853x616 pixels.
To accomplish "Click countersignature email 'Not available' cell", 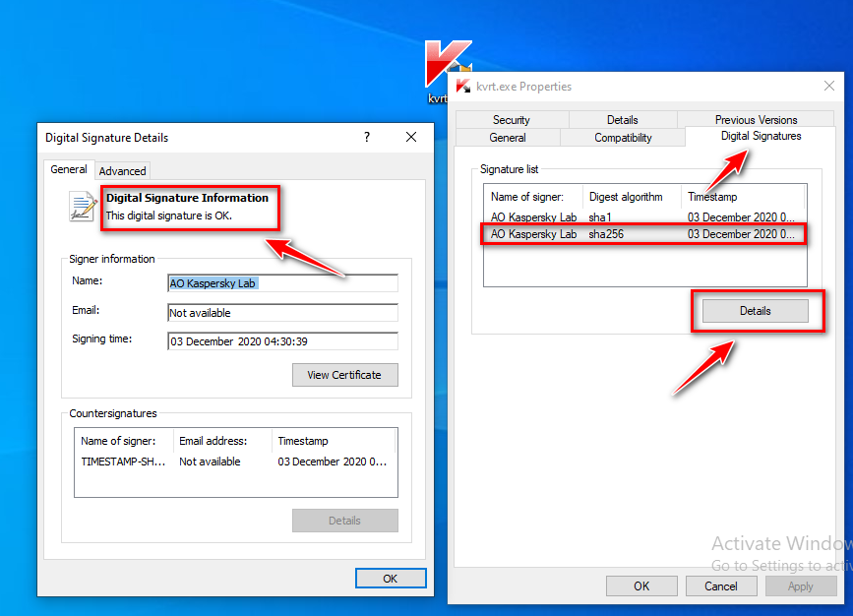I will (210, 462).
